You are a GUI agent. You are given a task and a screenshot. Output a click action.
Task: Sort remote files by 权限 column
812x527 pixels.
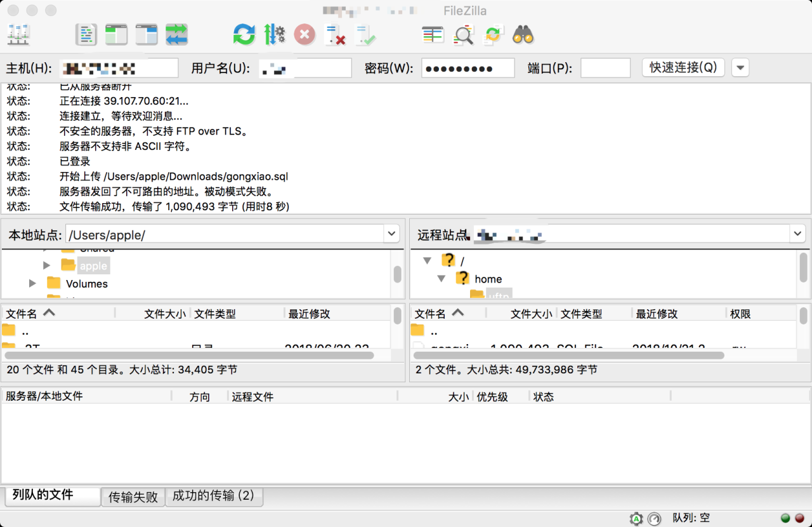coord(761,314)
